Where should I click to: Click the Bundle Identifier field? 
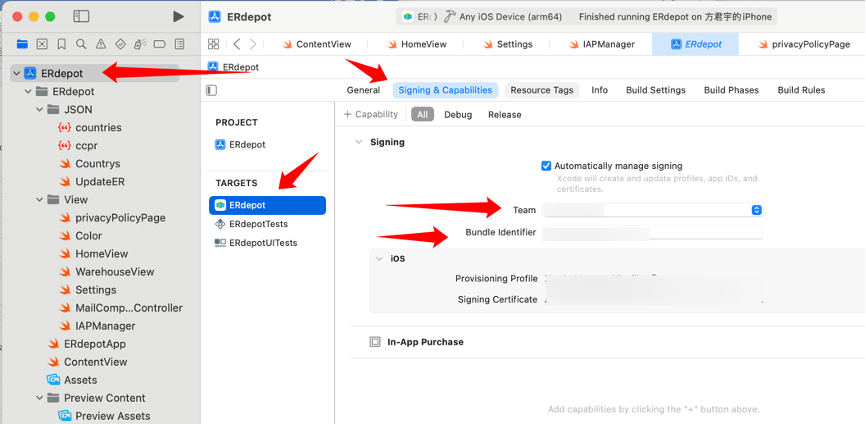point(652,232)
